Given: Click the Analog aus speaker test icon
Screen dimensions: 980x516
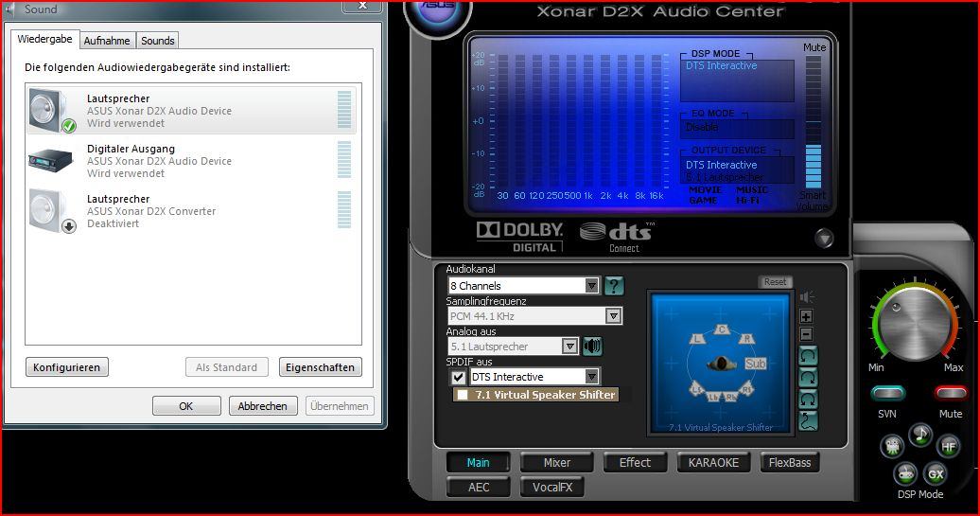Looking at the screenshot, I should pos(592,346).
